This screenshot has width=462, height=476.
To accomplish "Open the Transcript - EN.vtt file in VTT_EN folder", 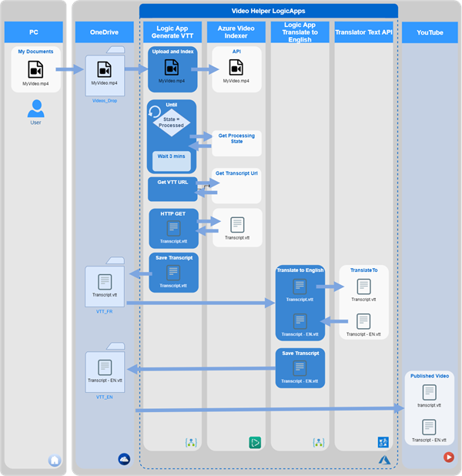I will (x=105, y=367).
